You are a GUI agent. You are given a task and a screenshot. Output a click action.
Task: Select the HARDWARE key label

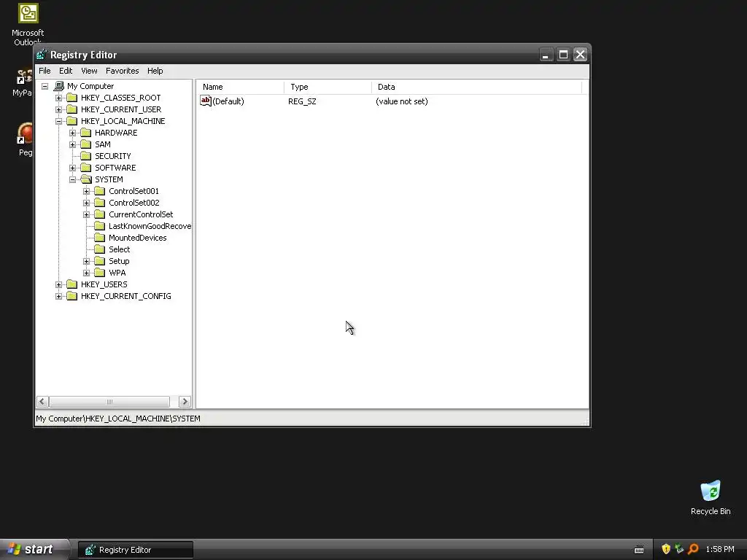pyautogui.click(x=116, y=133)
